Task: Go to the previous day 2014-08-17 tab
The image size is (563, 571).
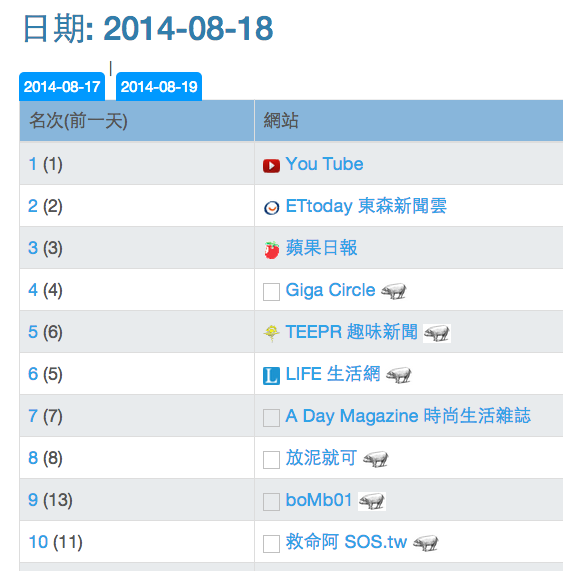Action: click(62, 87)
